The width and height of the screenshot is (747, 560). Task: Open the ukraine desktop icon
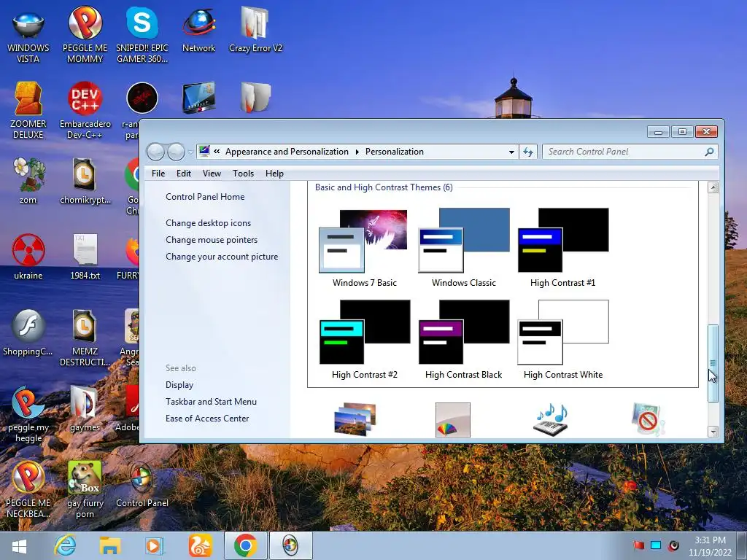[28, 256]
